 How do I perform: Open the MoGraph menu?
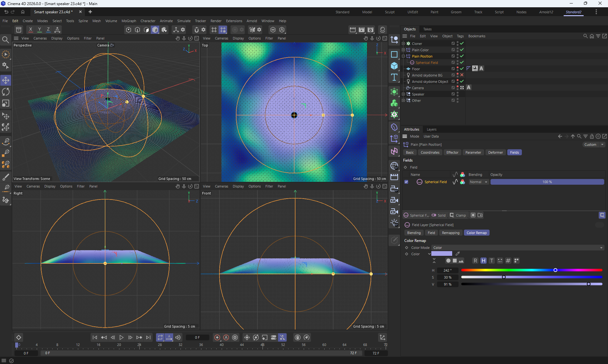click(x=129, y=21)
